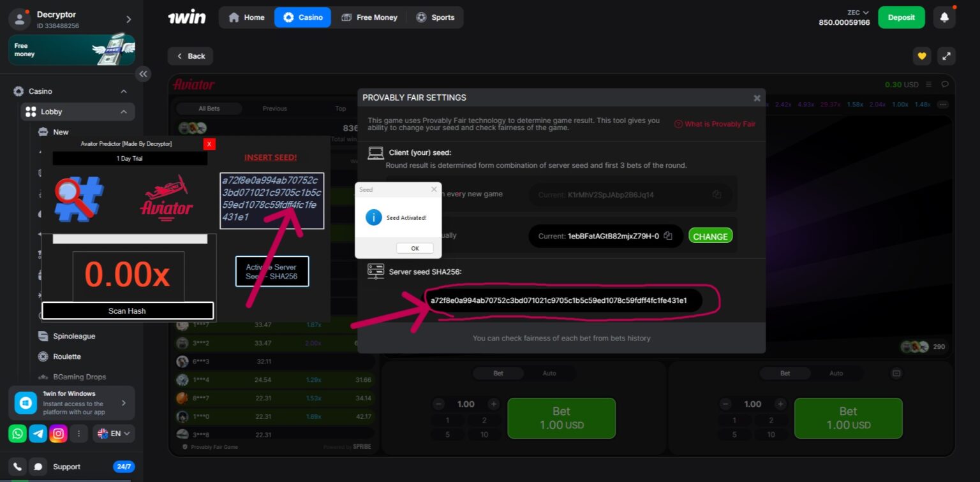Screen dimensions: 980x482
Task: Expand Aviator to fullscreen with diagonal arrows icon
Action: coord(946,56)
